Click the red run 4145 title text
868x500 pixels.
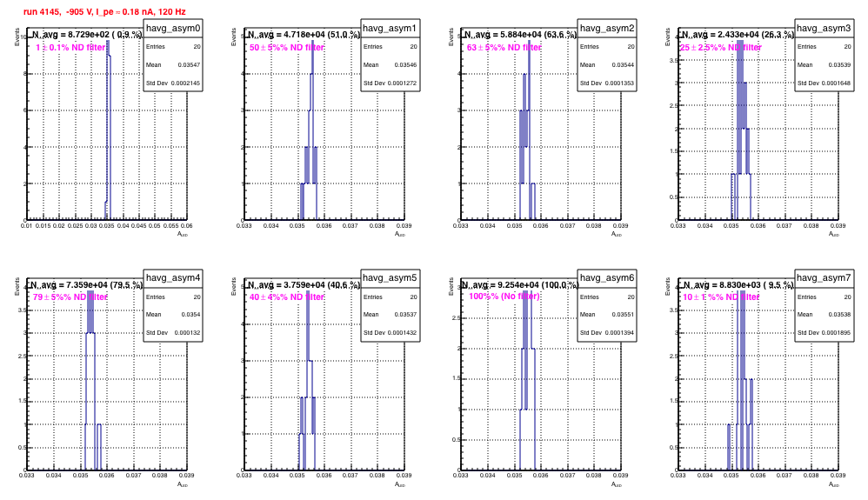point(104,11)
